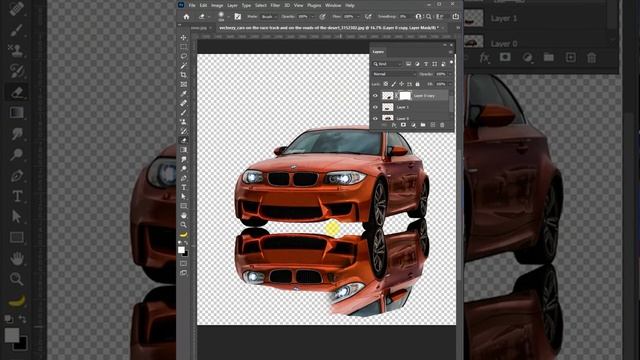Open the Layer menu

(232, 5)
